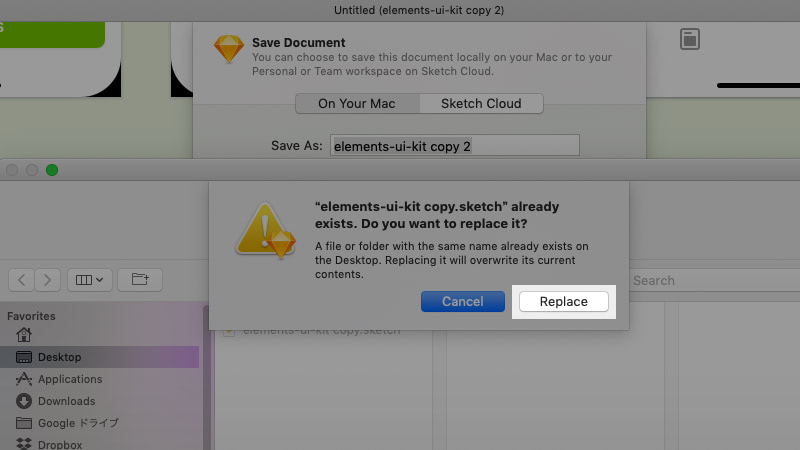Viewport: 800px width, 450px height.
Task: Create a new folder with the folder-plus icon
Action: pyautogui.click(x=140, y=280)
